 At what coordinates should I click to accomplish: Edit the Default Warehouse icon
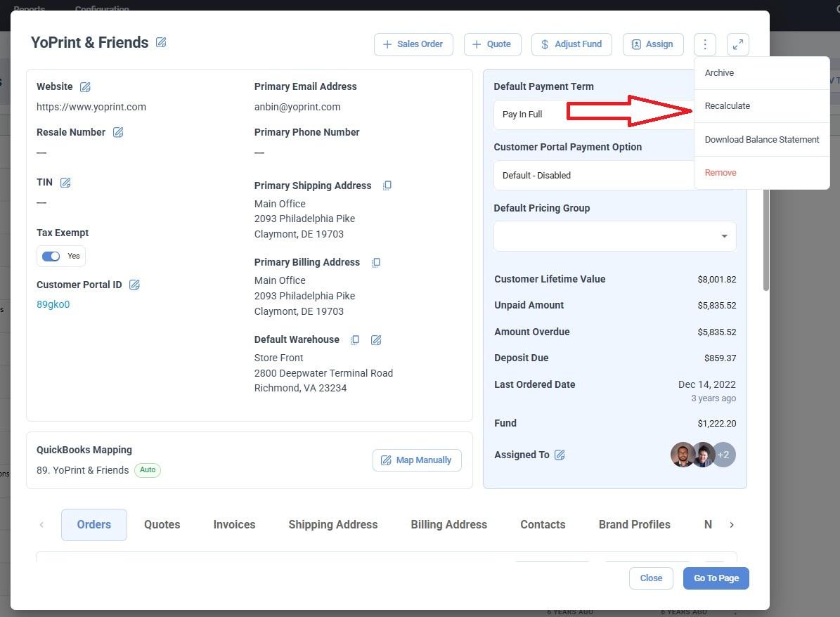pos(376,340)
